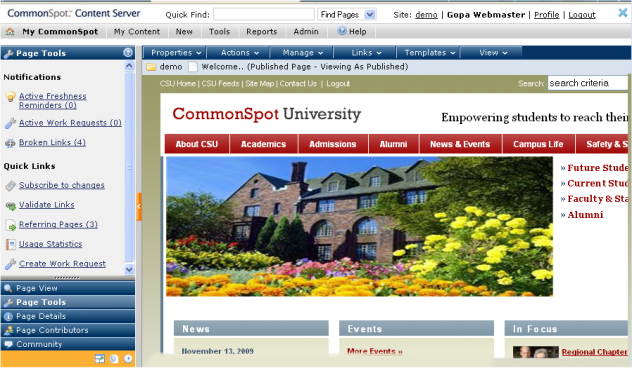Screen dimensions: 632x368
Task: Collapse the left panel with orange handle
Action: click(139, 206)
